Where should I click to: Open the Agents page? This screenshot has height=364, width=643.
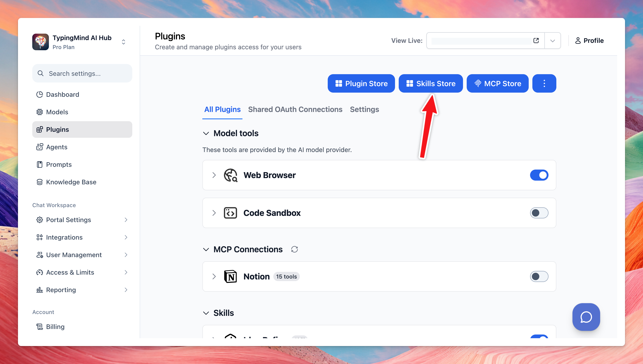tap(82, 147)
